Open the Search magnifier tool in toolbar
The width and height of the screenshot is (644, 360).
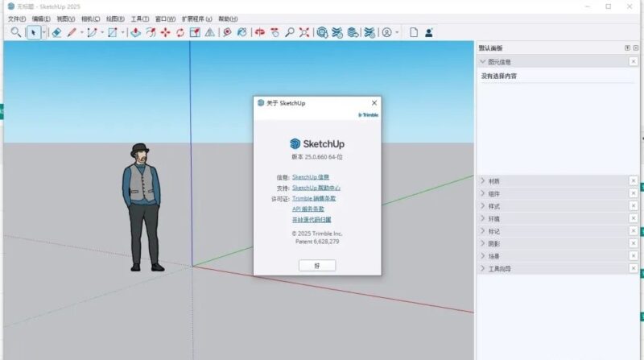click(x=15, y=32)
